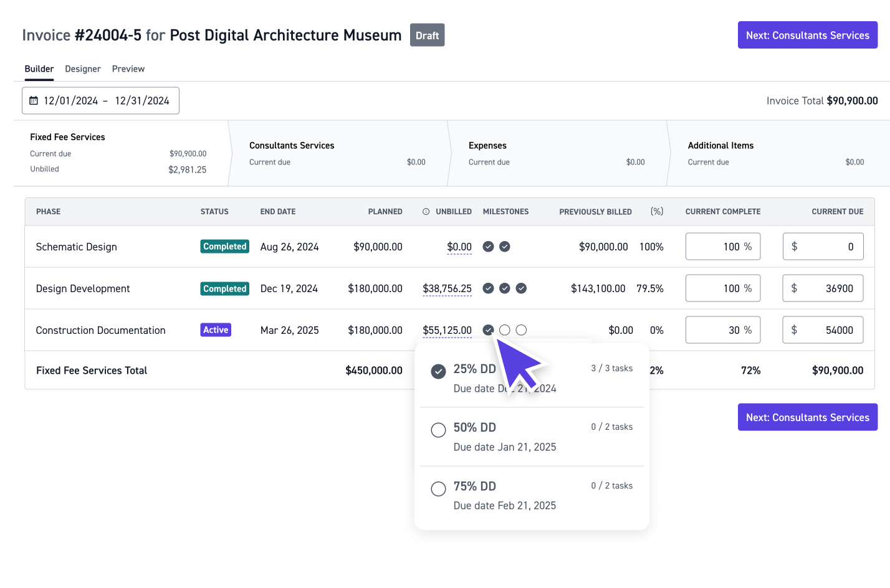Edit Design Development current due field 36900

click(x=823, y=288)
